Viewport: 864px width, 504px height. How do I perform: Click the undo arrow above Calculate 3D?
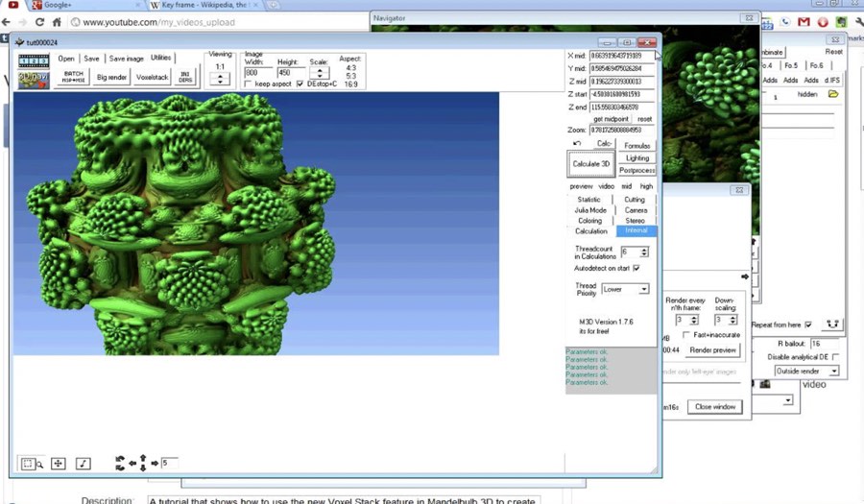click(577, 143)
